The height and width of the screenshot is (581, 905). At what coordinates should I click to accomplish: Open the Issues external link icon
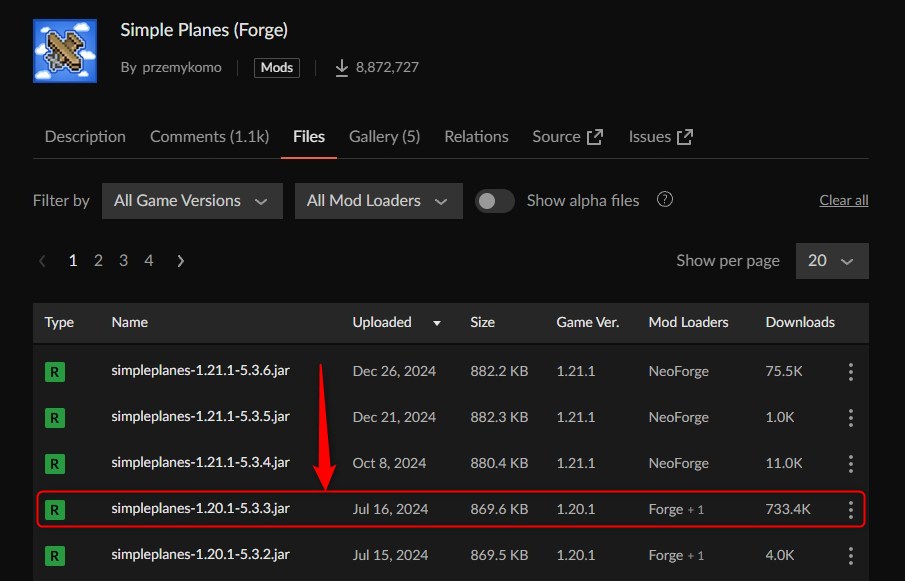coord(685,137)
